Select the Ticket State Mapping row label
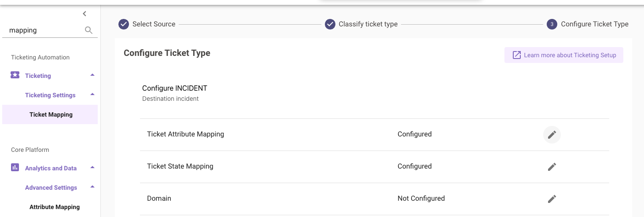The width and height of the screenshot is (644, 217). 180,166
